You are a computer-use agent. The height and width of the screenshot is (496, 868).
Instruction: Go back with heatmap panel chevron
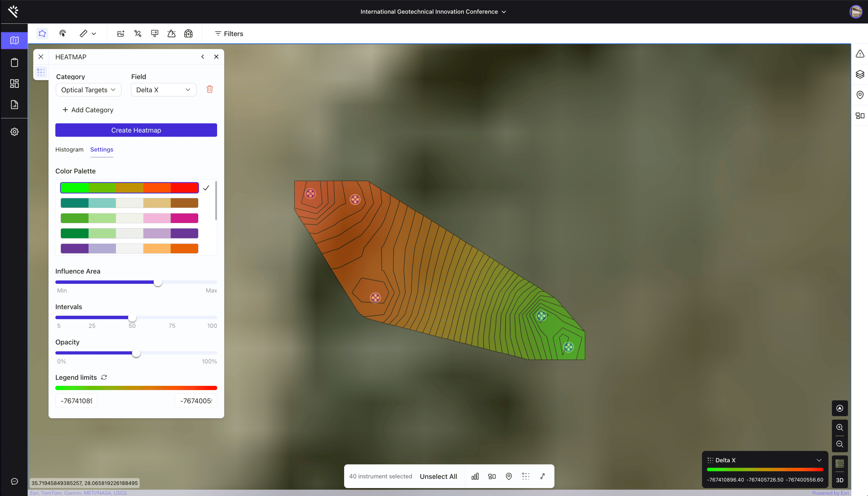203,57
